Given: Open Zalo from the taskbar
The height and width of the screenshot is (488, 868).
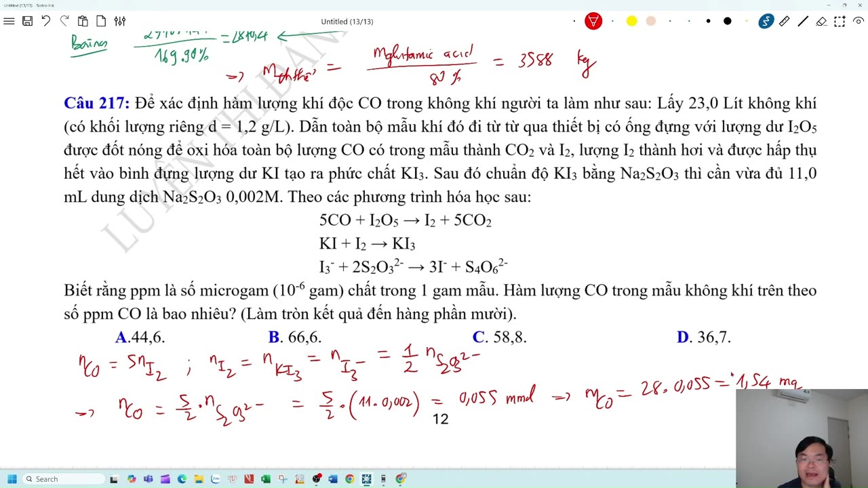Looking at the screenshot, I should pos(216,479).
